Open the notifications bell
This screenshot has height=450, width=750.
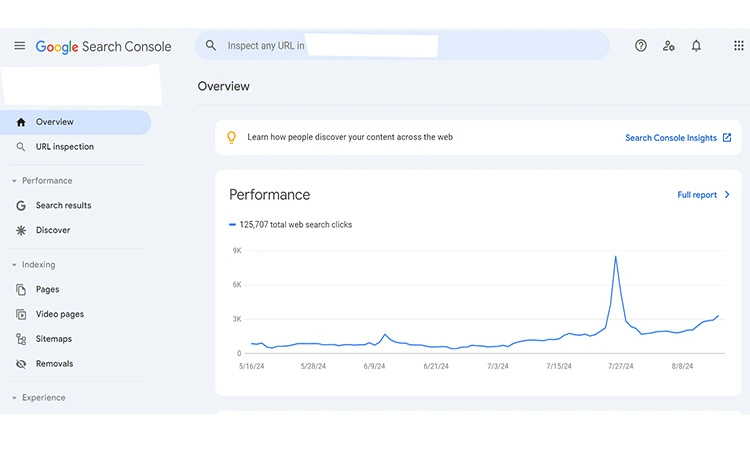coord(696,45)
